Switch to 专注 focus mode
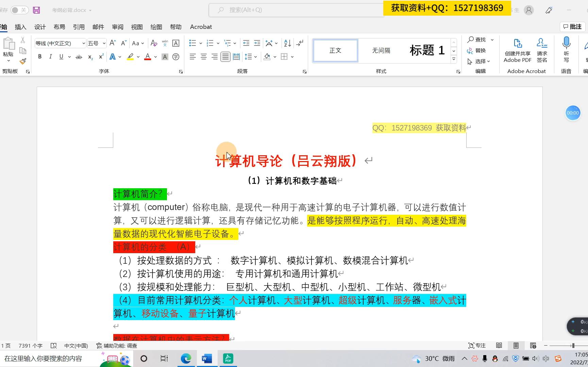This screenshot has height=367, width=588. [477, 346]
